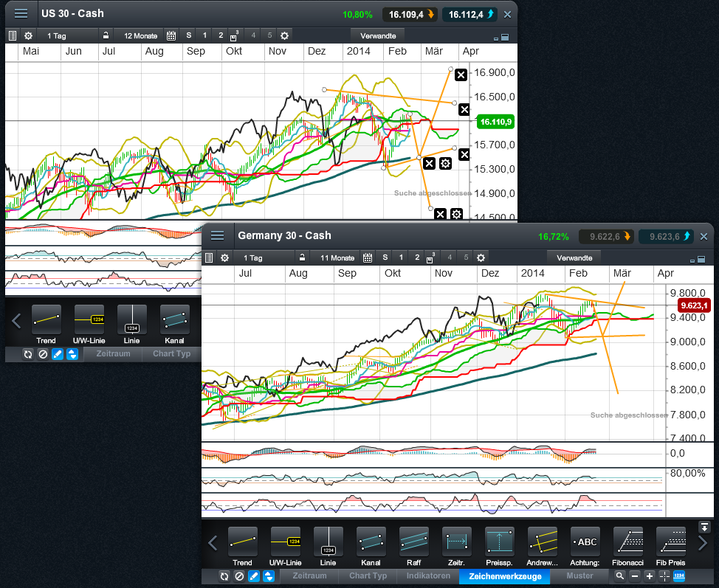Open hamburger menu in US 30 window
The image size is (719, 588).
(x=21, y=13)
